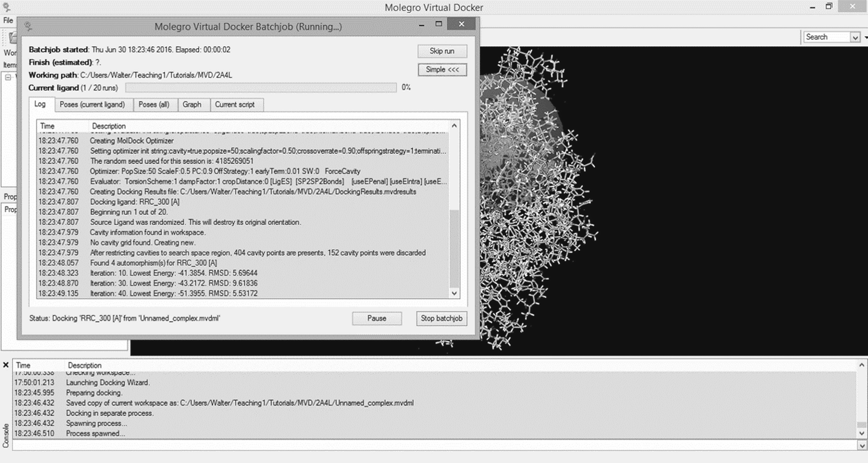The image size is (868, 463).
Task: Click console scrollbar down arrow
Action: (862, 433)
